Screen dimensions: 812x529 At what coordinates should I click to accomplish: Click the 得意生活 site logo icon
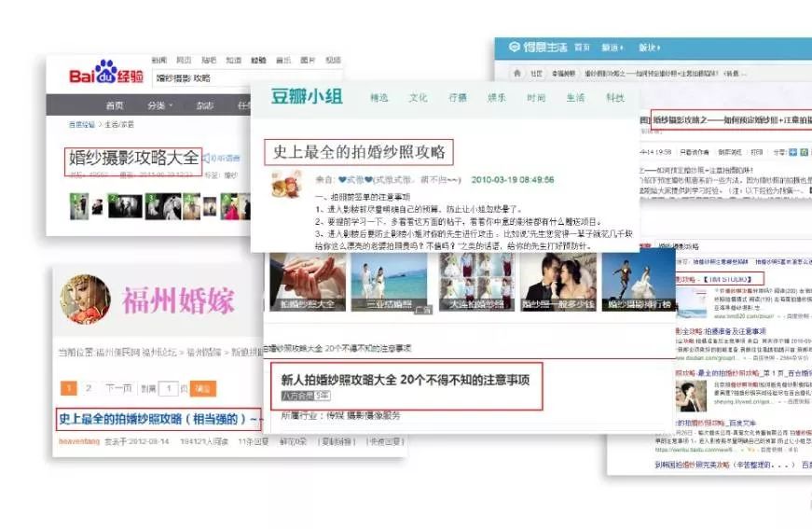pyautogui.click(x=515, y=47)
